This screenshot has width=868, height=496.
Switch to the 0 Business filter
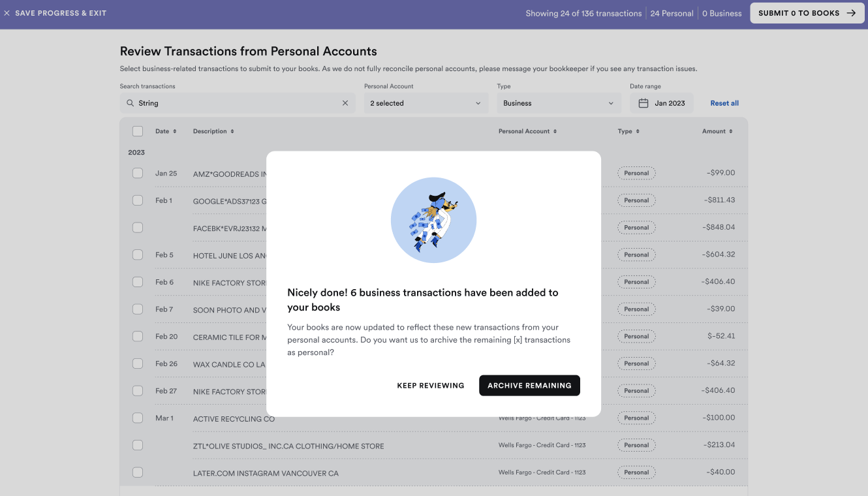pos(722,12)
